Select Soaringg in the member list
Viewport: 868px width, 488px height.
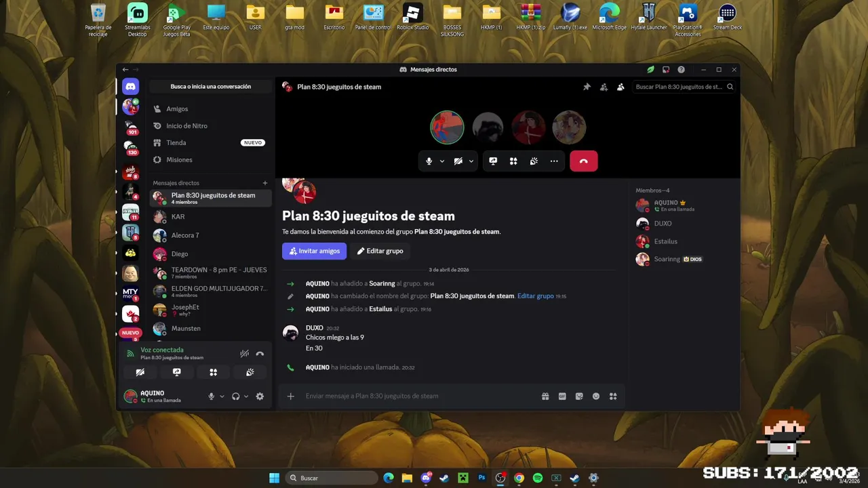click(685, 259)
